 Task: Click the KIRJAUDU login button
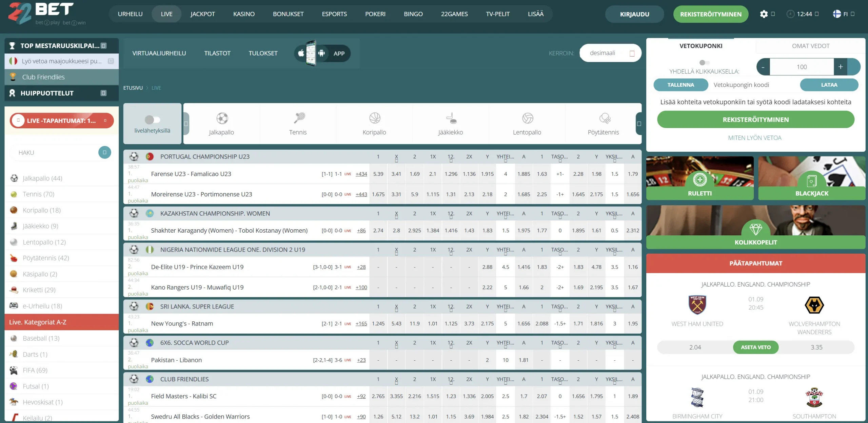tap(634, 14)
